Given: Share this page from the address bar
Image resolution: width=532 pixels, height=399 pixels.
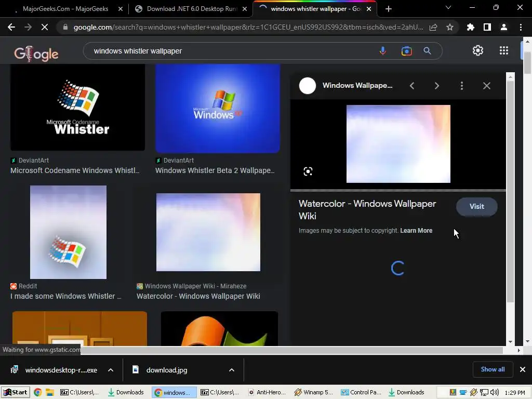Looking at the screenshot, I should [433, 27].
